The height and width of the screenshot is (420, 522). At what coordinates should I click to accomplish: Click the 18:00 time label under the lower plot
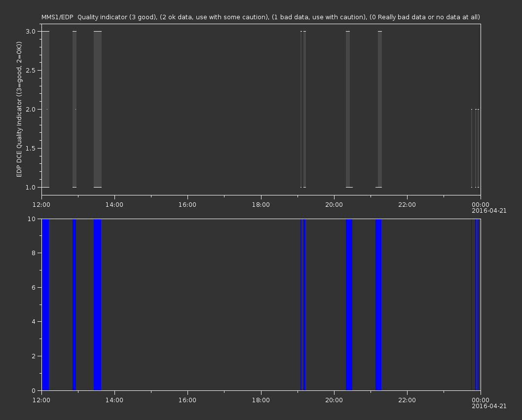pos(261,400)
